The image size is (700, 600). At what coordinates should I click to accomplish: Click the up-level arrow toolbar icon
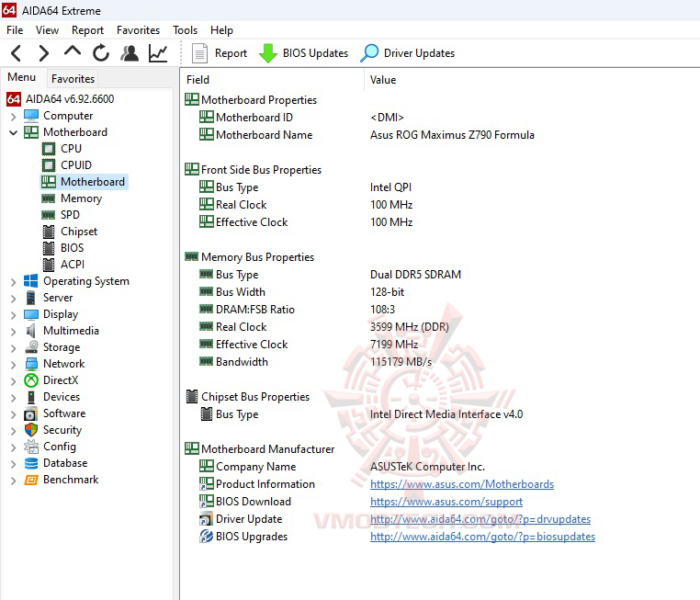point(73,51)
